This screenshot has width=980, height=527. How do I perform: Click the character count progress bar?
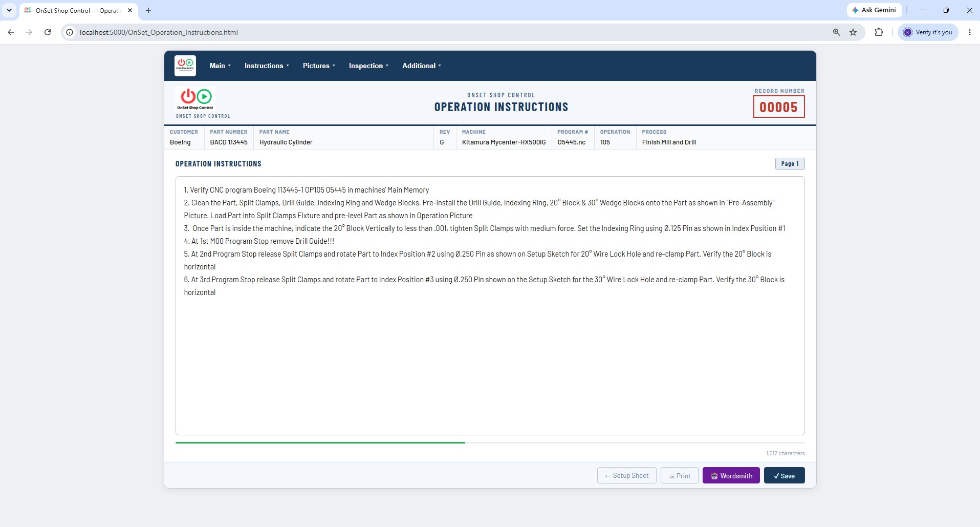490,442
